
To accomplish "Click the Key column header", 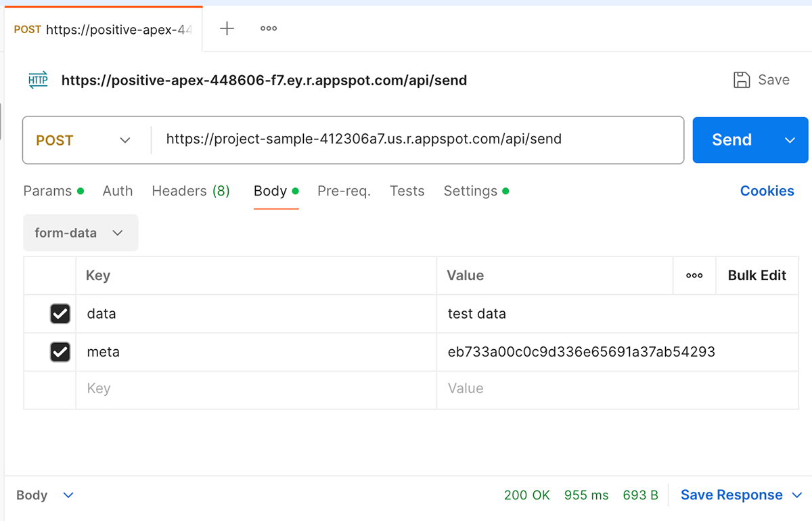I will click(256, 275).
